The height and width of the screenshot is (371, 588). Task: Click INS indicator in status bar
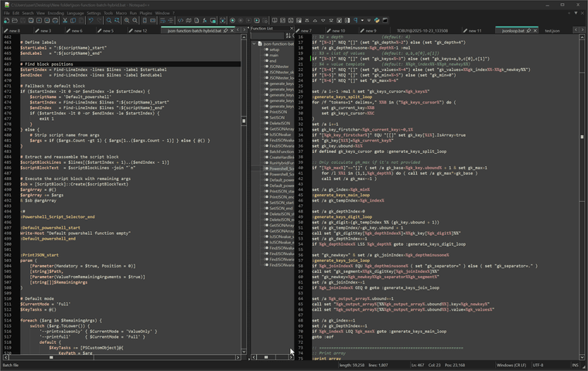[575, 365]
